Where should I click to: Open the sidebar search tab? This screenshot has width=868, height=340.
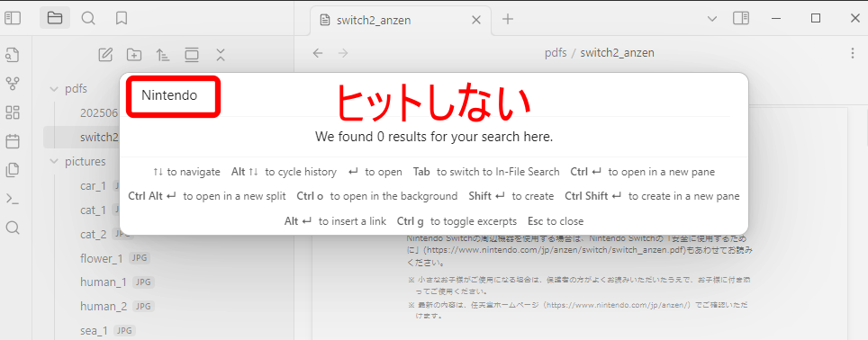pos(88,18)
